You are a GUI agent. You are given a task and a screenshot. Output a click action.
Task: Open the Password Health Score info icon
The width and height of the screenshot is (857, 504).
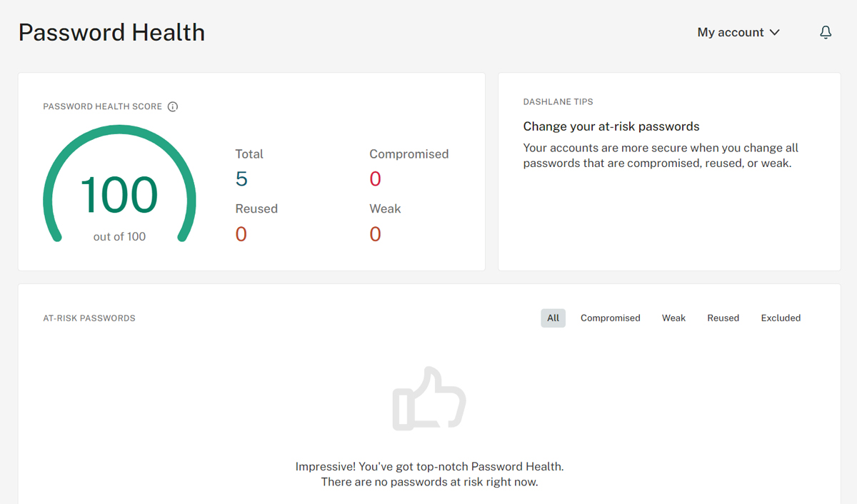[172, 106]
